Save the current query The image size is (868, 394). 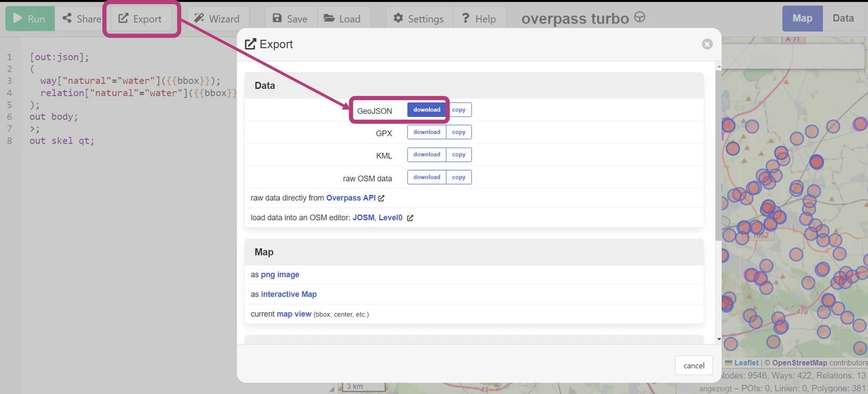[290, 18]
